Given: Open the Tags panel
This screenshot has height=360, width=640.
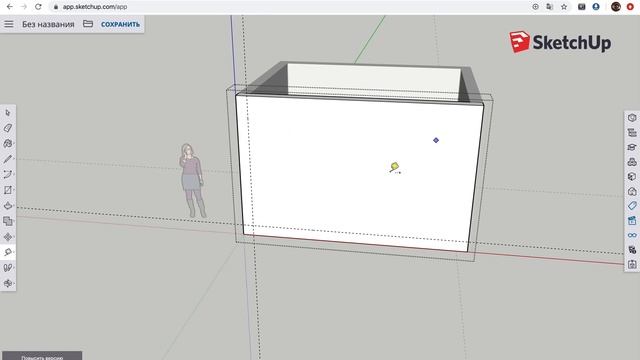Looking at the screenshot, I should [x=632, y=206].
